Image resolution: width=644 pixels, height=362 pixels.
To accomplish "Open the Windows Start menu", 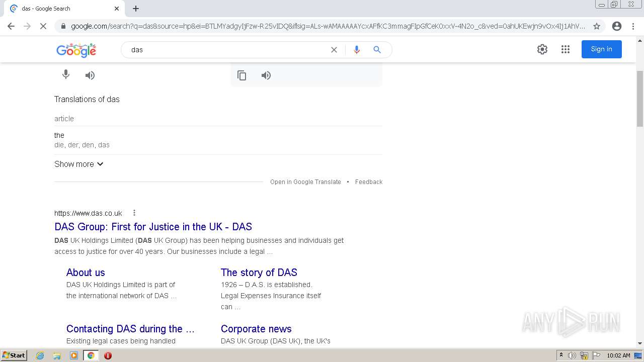I will pyautogui.click(x=14, y=355).
